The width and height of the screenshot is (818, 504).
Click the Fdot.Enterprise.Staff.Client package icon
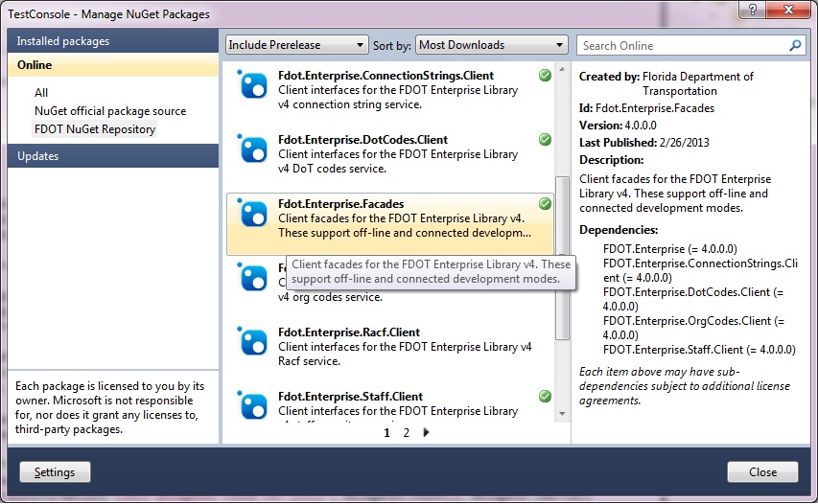pos(253,405)
